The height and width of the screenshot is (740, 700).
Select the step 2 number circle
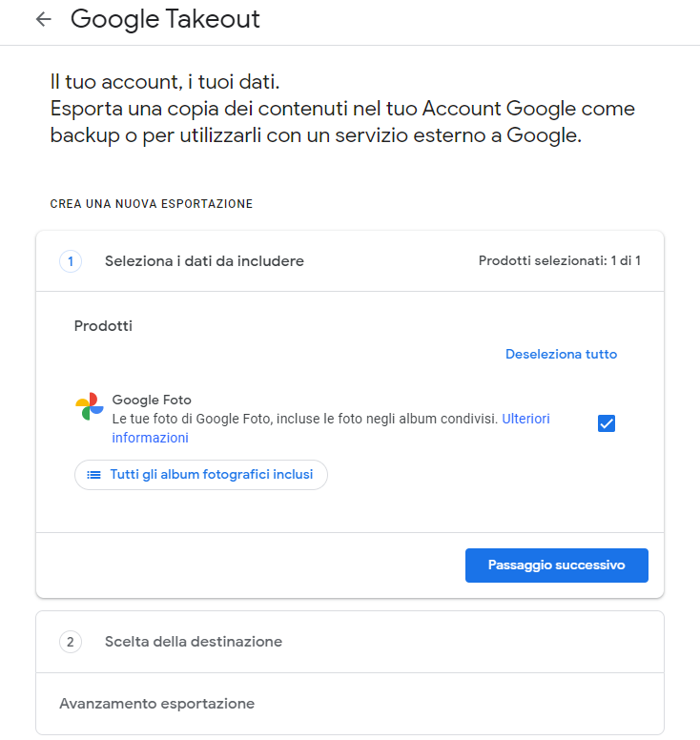coord(71,642)
